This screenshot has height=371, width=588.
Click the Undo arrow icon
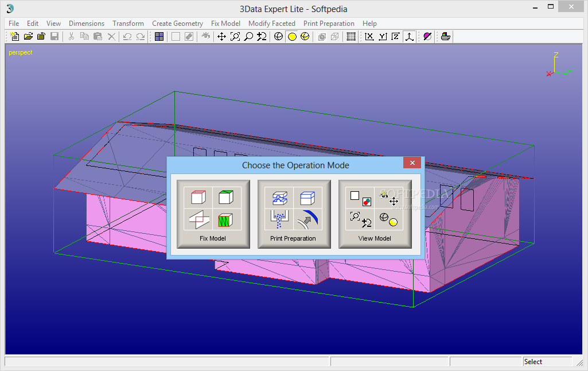127,36
